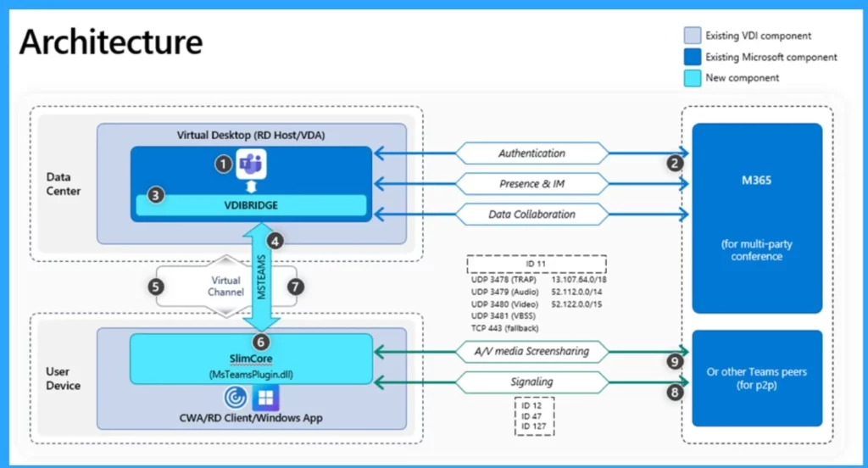Click 'TCP 443 (fallback)' port entry
This screenshot has width=868, height=468.
(505, 328)
